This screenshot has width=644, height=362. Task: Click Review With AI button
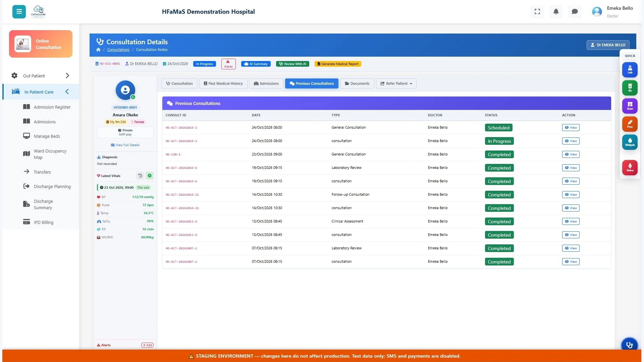pos(293,64)
